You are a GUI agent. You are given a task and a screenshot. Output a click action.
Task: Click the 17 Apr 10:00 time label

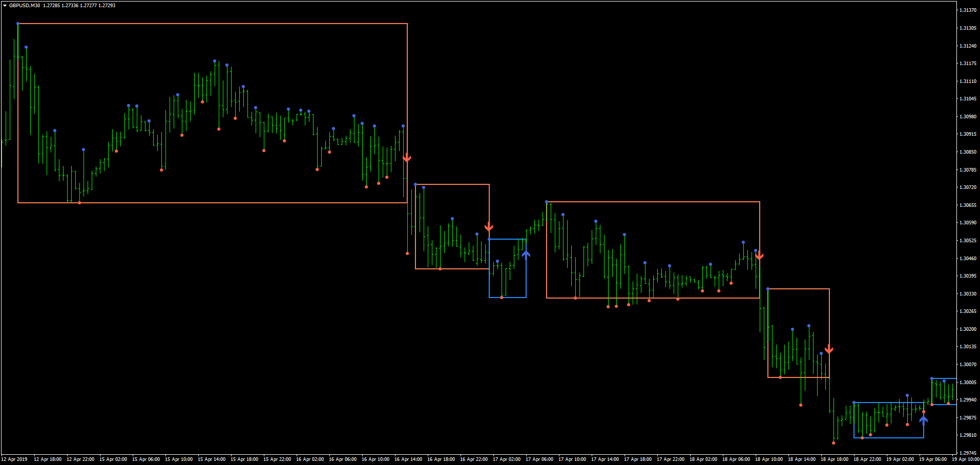[x=572, y=459]
